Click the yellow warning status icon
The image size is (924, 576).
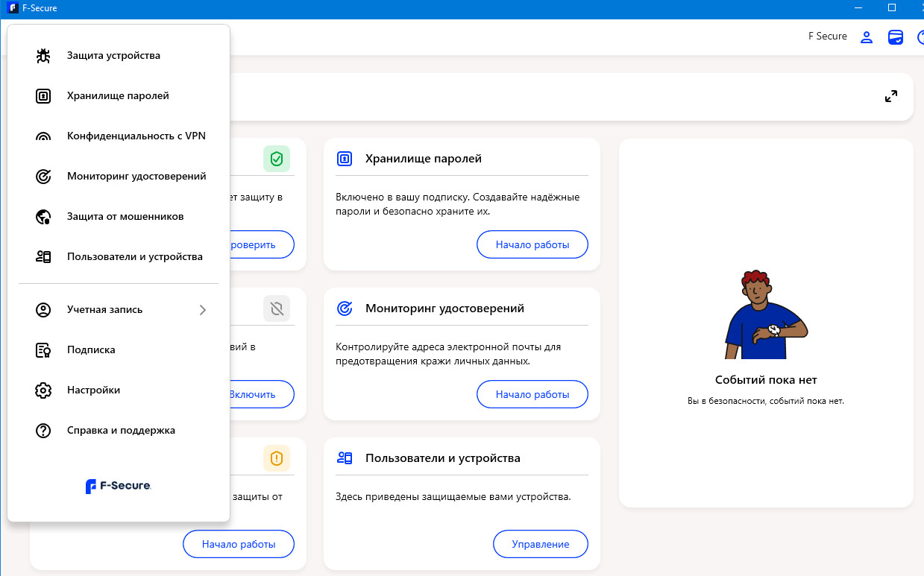[277, 458]
